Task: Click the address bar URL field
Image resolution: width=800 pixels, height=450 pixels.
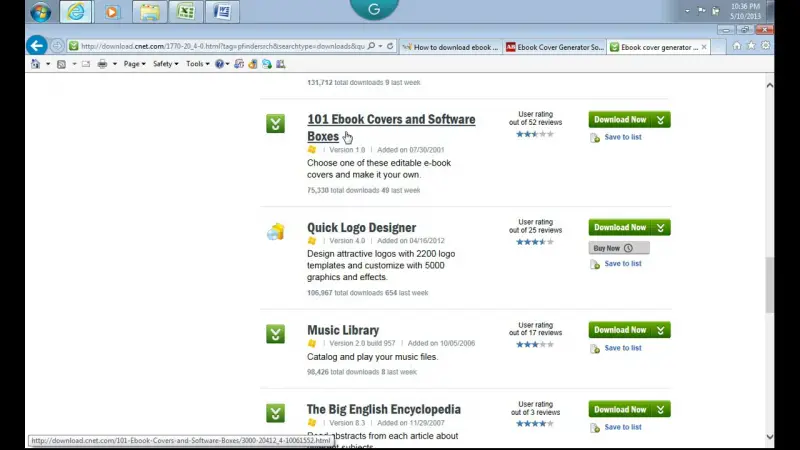Action: tap(223, 46)
